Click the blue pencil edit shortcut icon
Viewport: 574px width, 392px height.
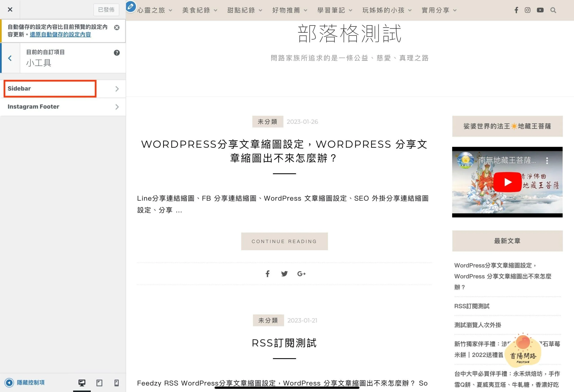click(131, 7)
